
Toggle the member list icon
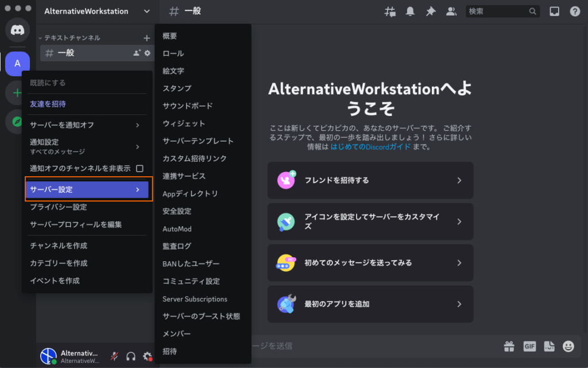click(x=451, y=11)
